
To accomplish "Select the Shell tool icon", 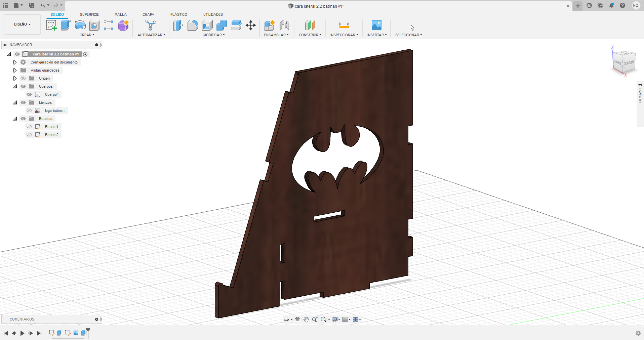I will 207,25.
